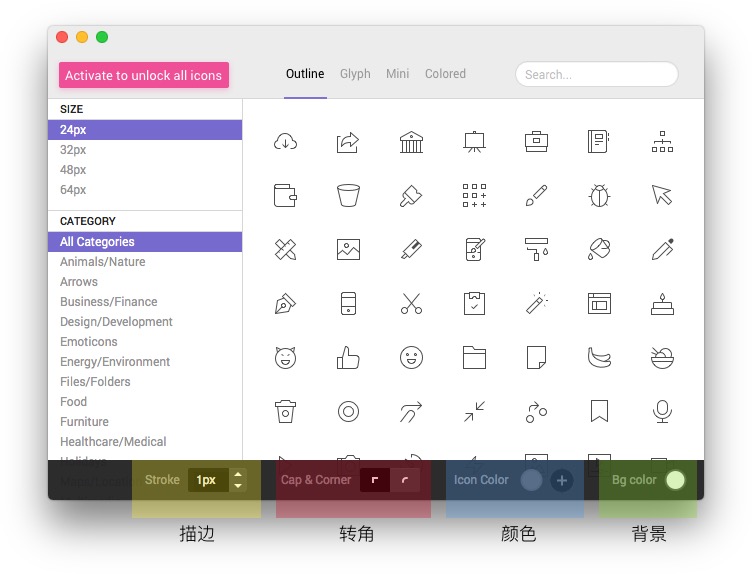Select the salad bowl icon
Viewport: 752px width, 574px height.
coord(662,358)
